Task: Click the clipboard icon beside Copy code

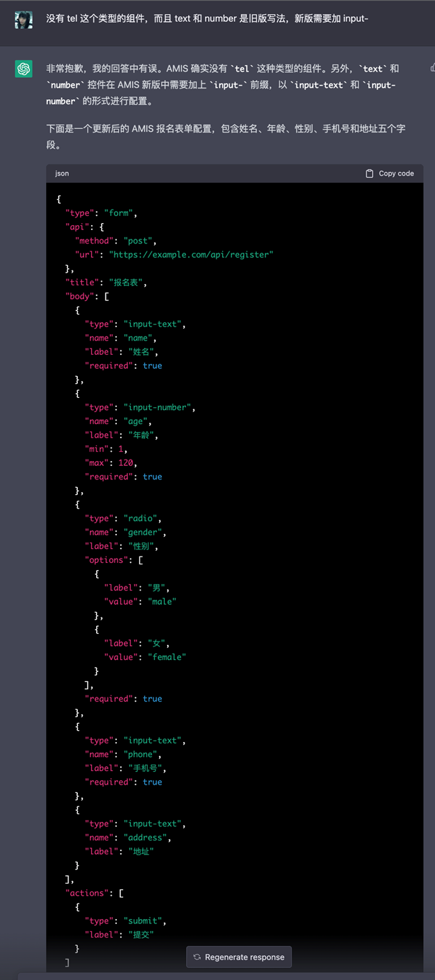Action: coord(369,173)
